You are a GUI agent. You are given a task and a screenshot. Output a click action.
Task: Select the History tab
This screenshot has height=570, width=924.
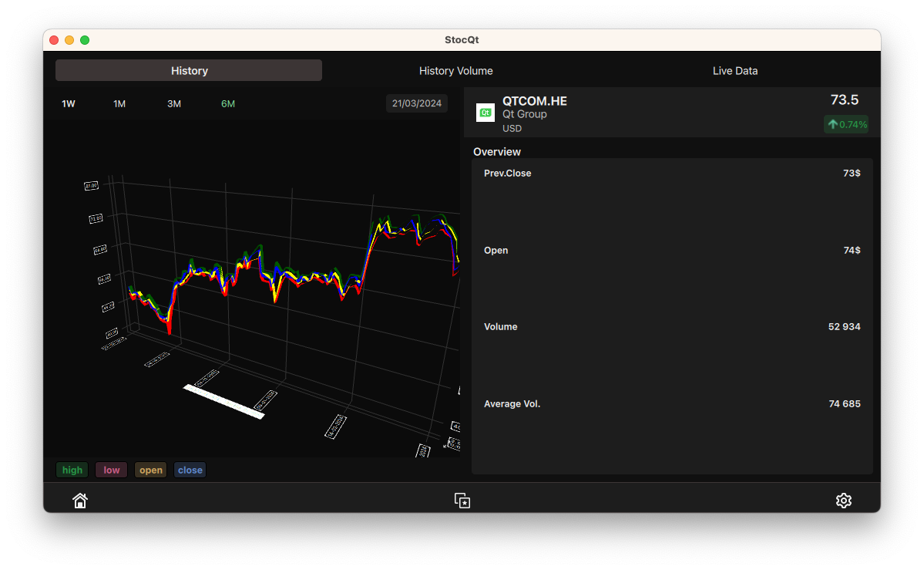tap(188, 70)
